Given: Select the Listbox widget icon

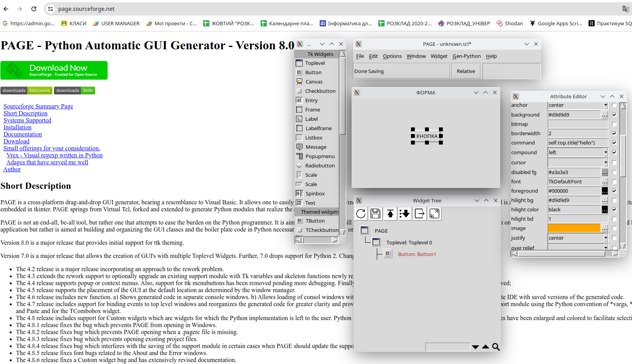Looking at the screenshot, I should pos(299,138).
